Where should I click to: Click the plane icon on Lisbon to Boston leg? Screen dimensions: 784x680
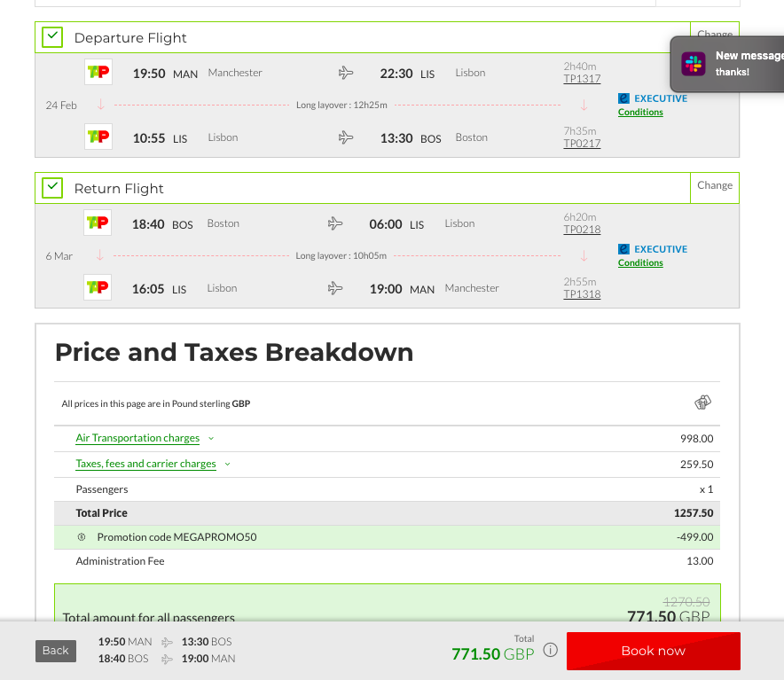coord(346,137)
